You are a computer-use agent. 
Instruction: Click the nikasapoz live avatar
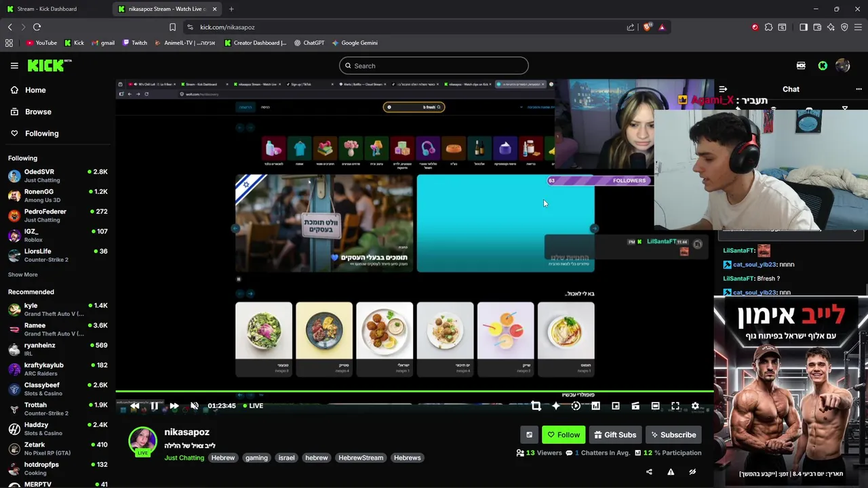(142, 441)
